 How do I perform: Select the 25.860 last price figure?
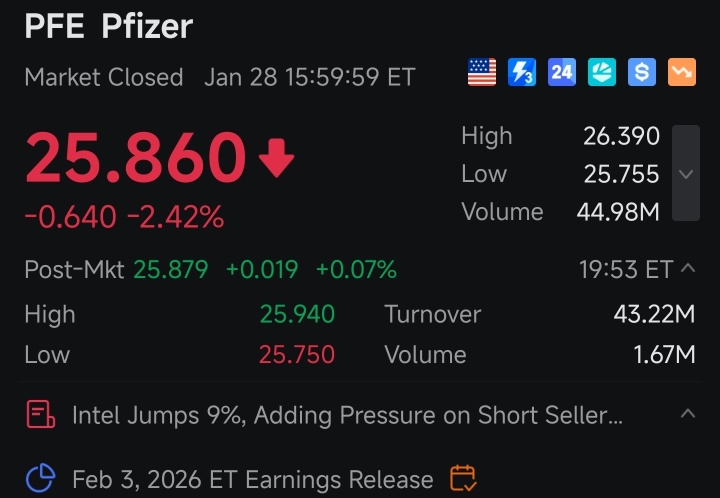135,157
